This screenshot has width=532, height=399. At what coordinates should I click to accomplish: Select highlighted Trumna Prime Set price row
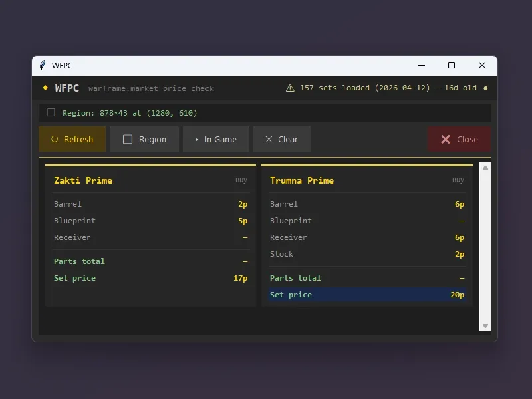(367, 295)
